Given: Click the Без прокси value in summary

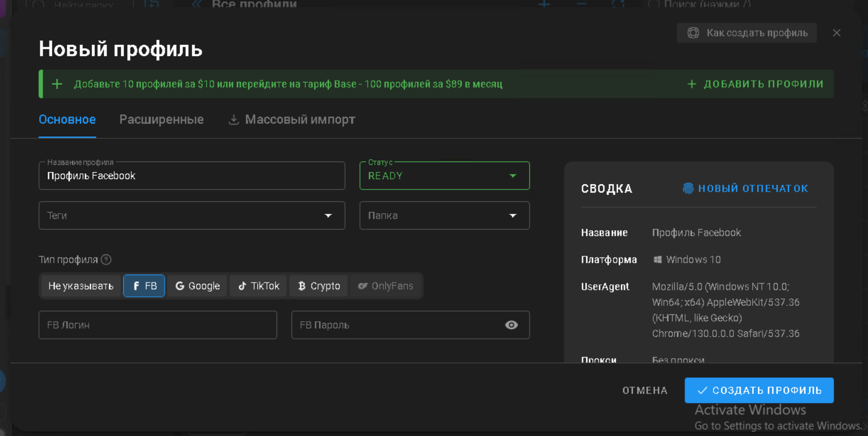Looking at the screenshot, I should point(678,360).
